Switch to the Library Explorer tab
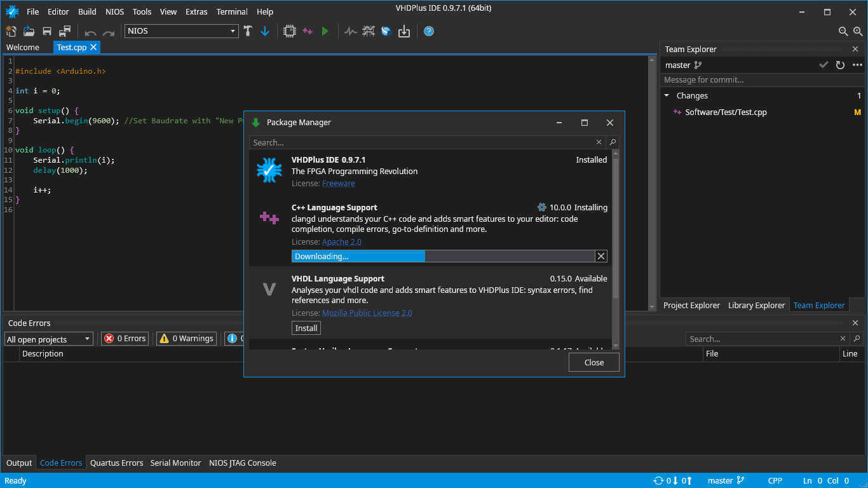This screenshot has width=868, height=488. click(x=757, y=305)
